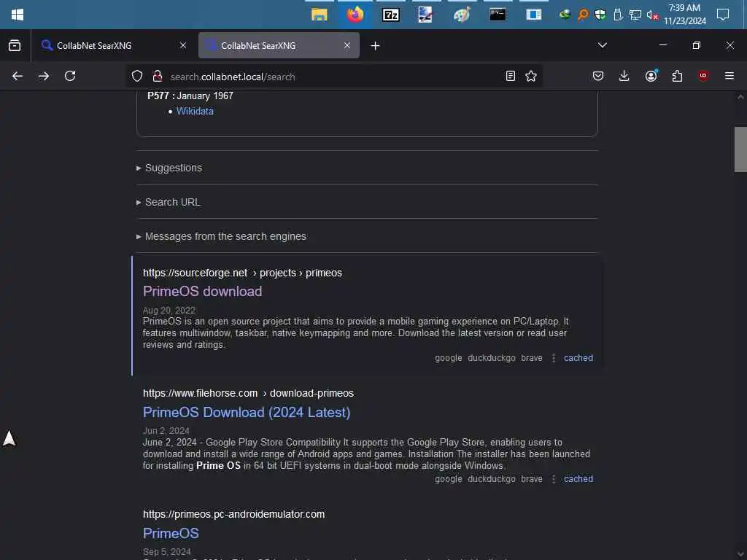The height and width of the screenshot is (560, 747).
Task: Open the PrimeOS pc-androidemulator result title
Action: 171,533
